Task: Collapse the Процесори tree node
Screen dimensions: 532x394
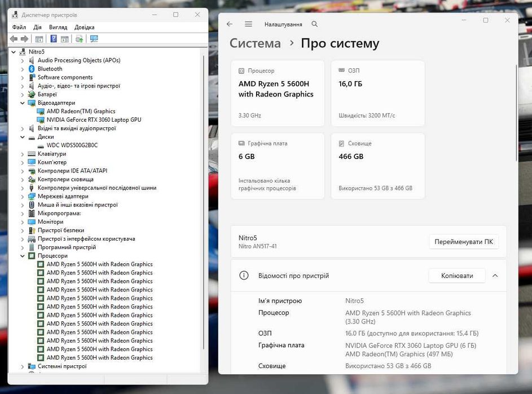Action: tap(23, 256)
